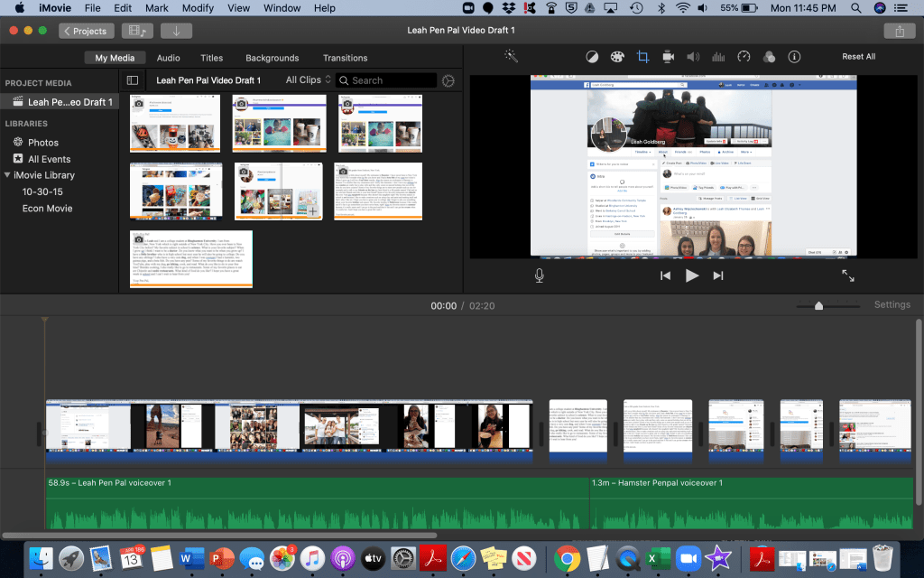
Task: Select the cropping tool
Action: point(642,57)
